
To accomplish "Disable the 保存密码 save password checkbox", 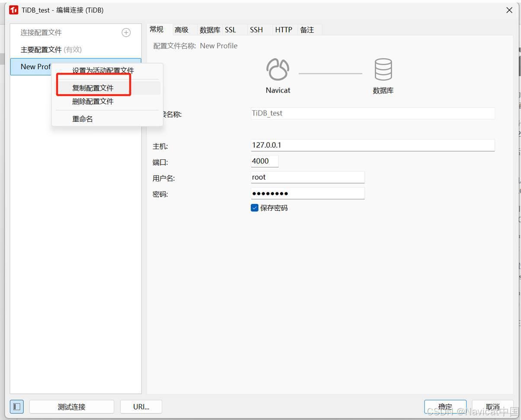I will tap(254, 207).
